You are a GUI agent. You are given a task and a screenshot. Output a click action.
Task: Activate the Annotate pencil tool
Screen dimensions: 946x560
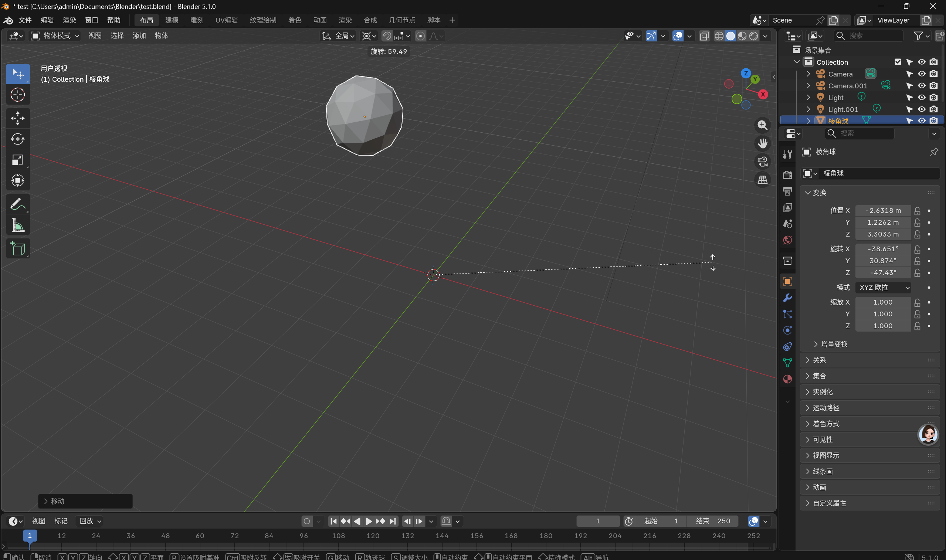pyautogui.click(x=17, y=204)
